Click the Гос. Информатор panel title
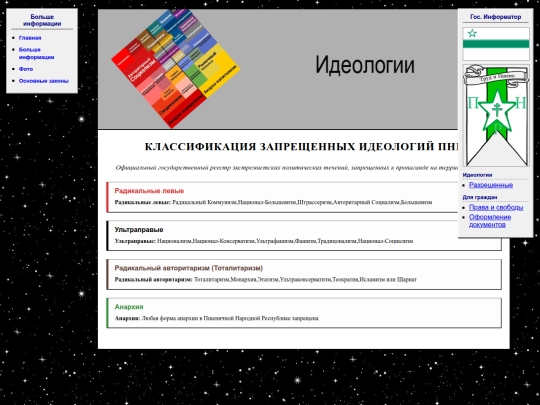This screenshot has height=405, width=540. [496, 17]
